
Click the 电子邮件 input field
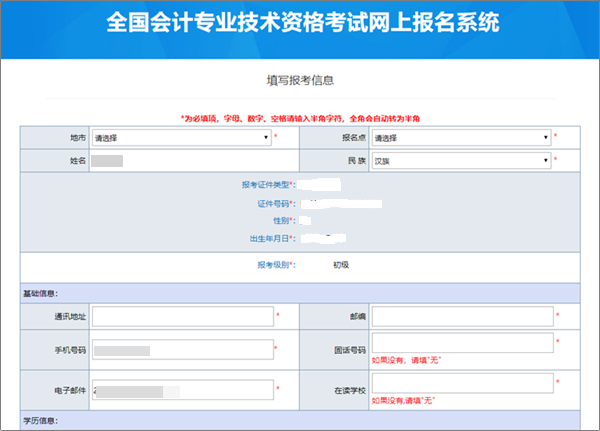coord(183,390)
